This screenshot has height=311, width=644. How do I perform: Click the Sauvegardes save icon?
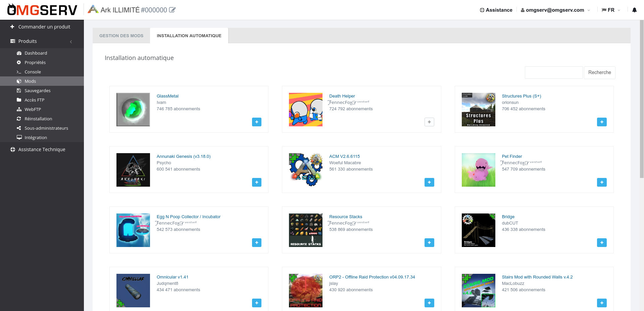click(x=19, y=90)
